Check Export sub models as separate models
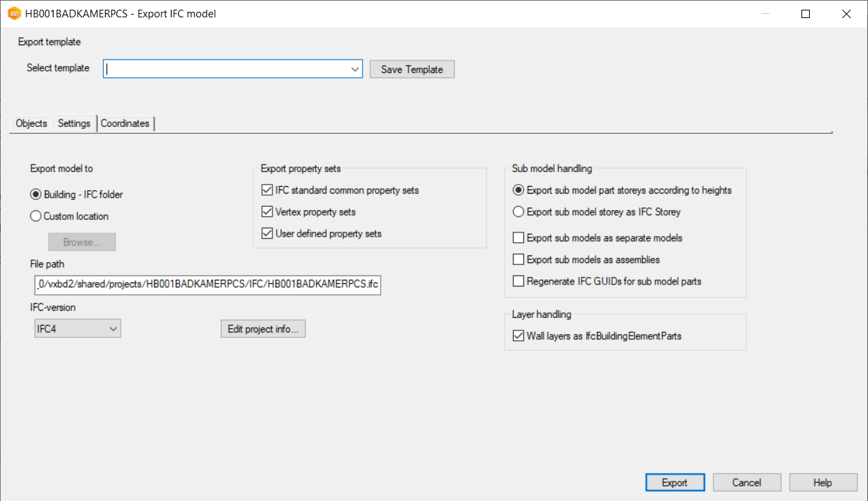 pos(518,238)
